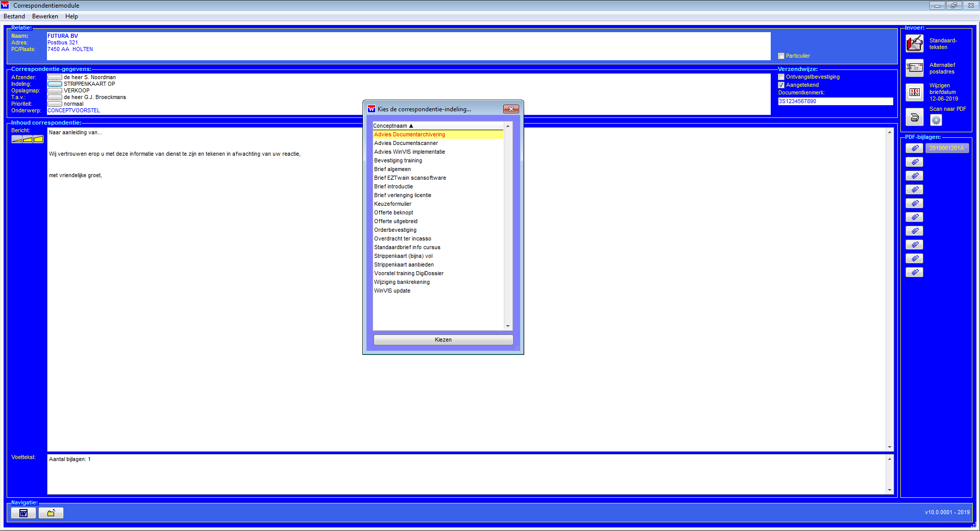Screen dimensions: 980x531
Task: Click the Wijzigen briefdatum calendar icon
Action: pos(914,92)
